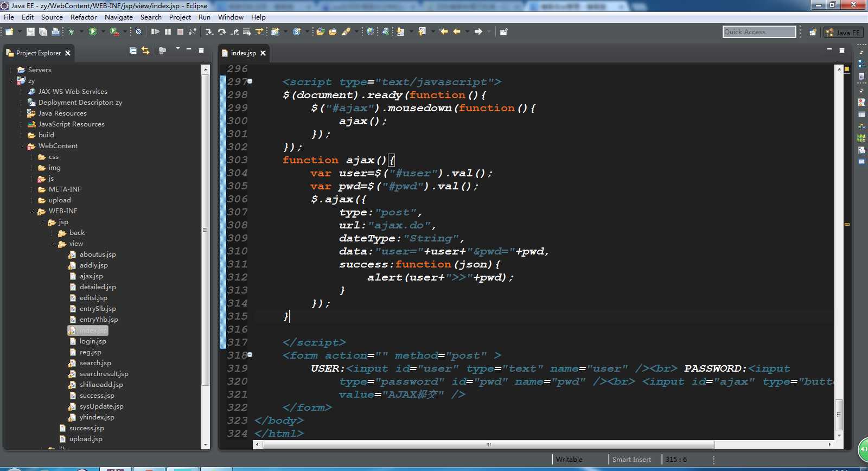Select ajax.jsp in the view folder
This screenshot has height=471, width=868.
[x=91, y=276]
